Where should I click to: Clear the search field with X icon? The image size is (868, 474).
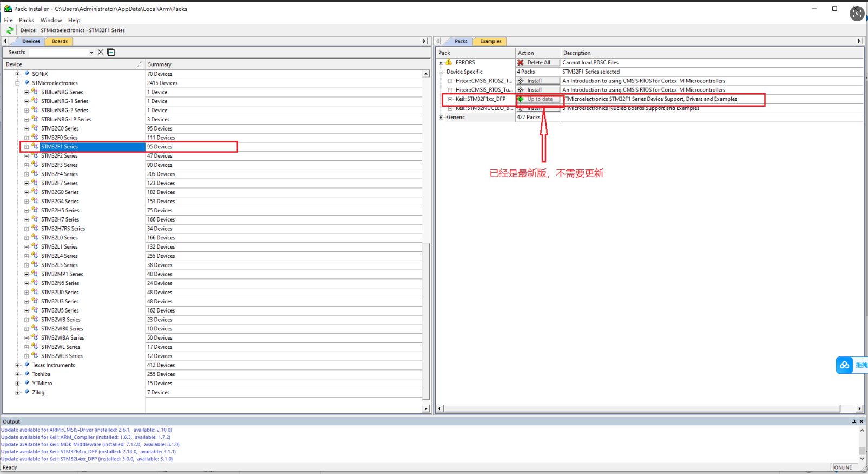(x=101, y=52)
